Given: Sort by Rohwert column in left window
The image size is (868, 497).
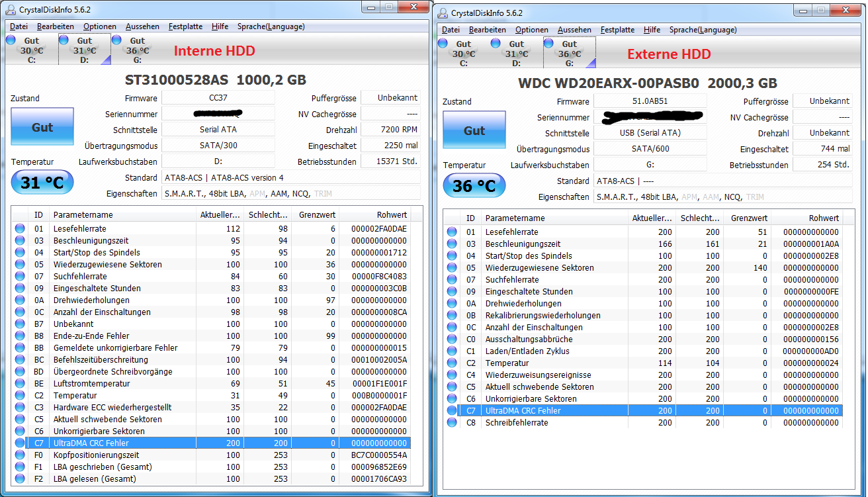Looking at the screenshot, I should pos(374,214).
